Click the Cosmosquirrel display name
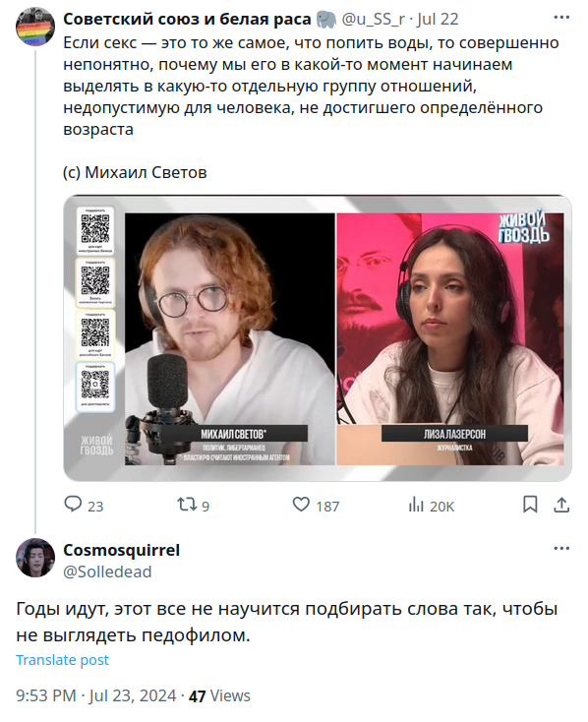 coord(121,550)
